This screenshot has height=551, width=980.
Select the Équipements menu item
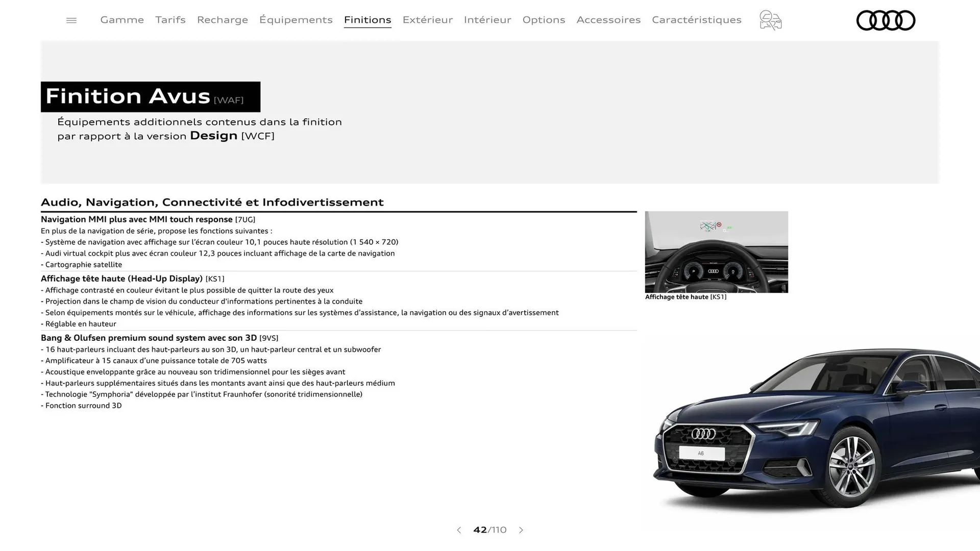click(296, 20)
